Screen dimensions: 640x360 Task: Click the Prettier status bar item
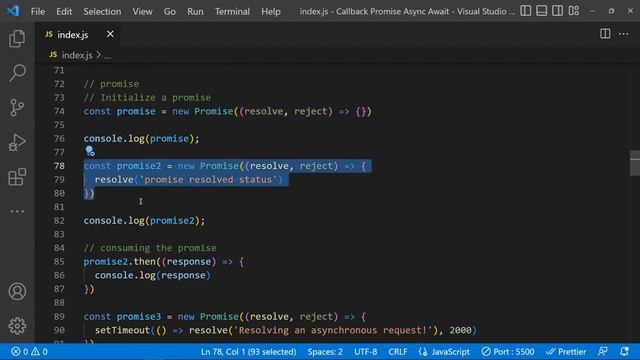point(566,351)
